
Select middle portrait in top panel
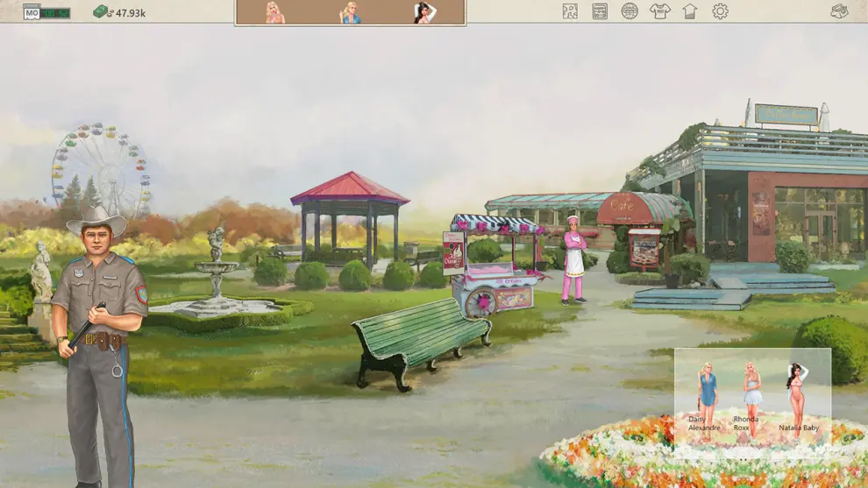pyautogui.click(x=351, y=12)
